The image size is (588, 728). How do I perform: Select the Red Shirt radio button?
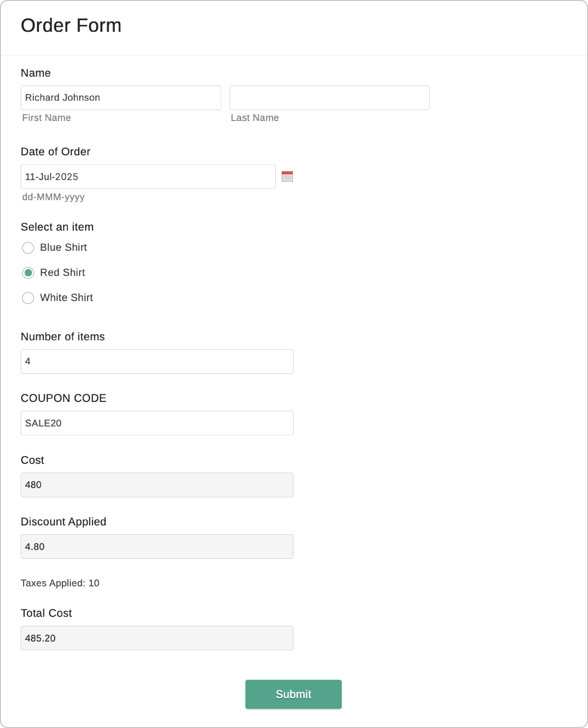[28, 273]
